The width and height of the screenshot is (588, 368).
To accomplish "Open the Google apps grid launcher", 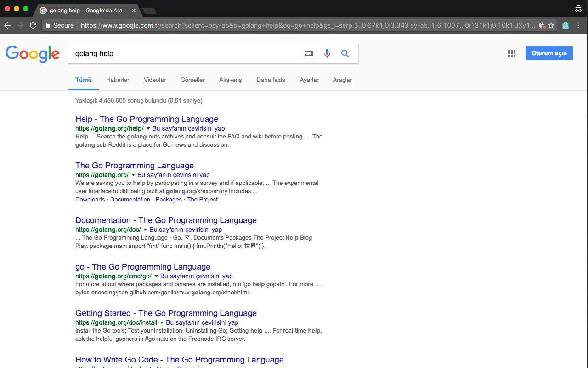I will [x=511, y=53].
